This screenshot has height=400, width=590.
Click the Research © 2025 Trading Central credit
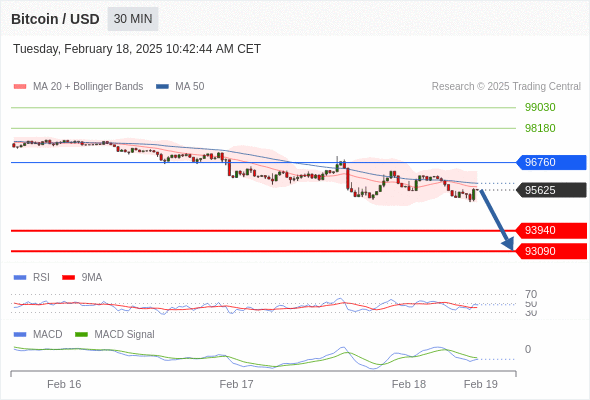[506, 87]
